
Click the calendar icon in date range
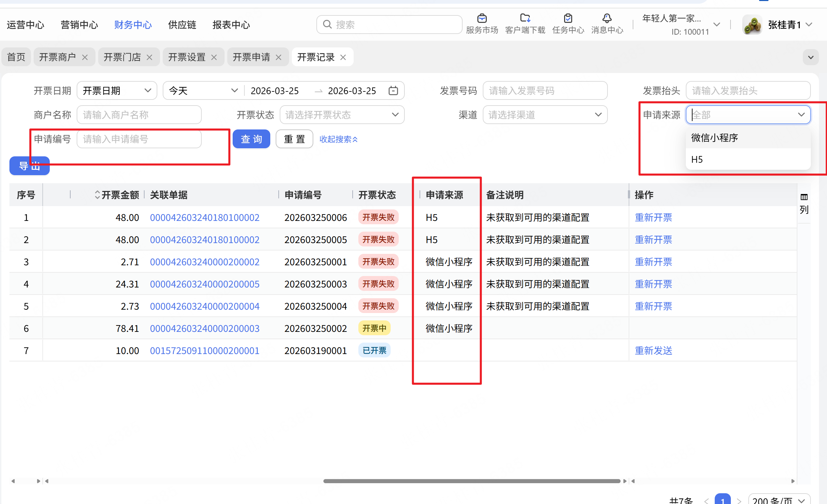[393, 91]
